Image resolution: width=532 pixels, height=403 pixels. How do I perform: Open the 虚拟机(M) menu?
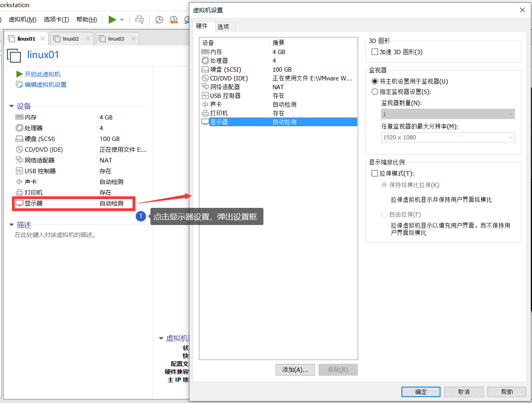[22, 20]
